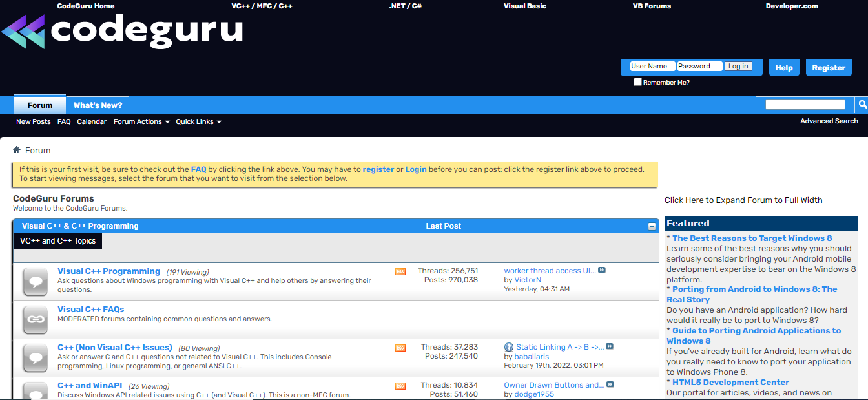Switch to the What's New? tab
Viewport: 868px width, 400px height.
click(x=98, y=105)
